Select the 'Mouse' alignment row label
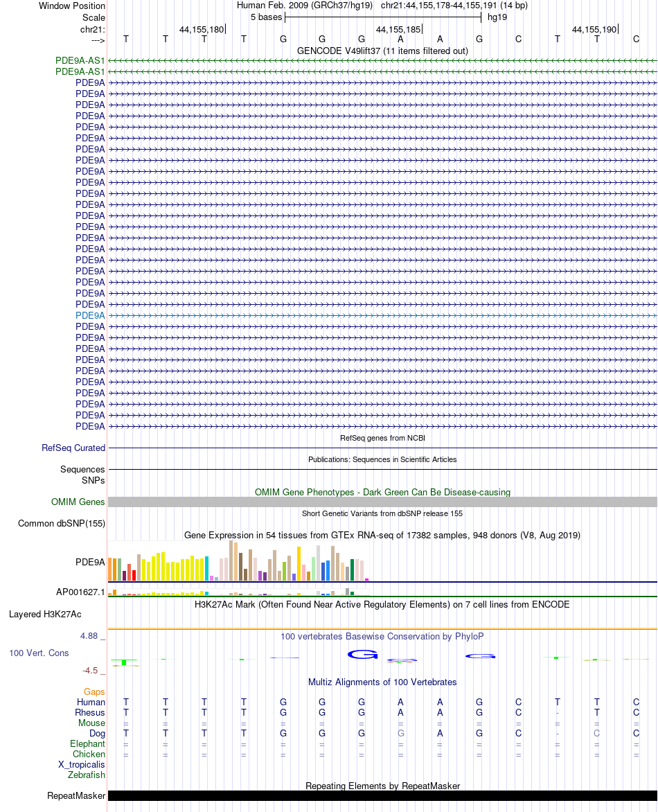 point(91,723)
